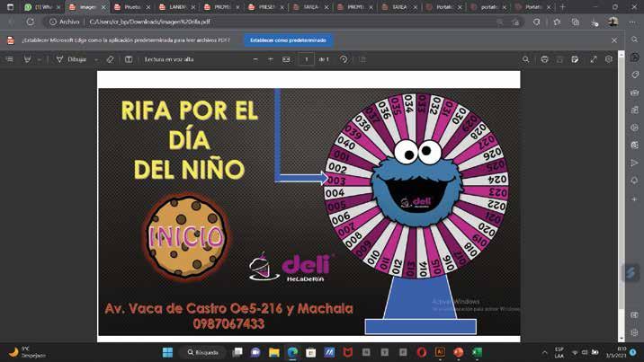Print the PDF document

tap(544, 59)
